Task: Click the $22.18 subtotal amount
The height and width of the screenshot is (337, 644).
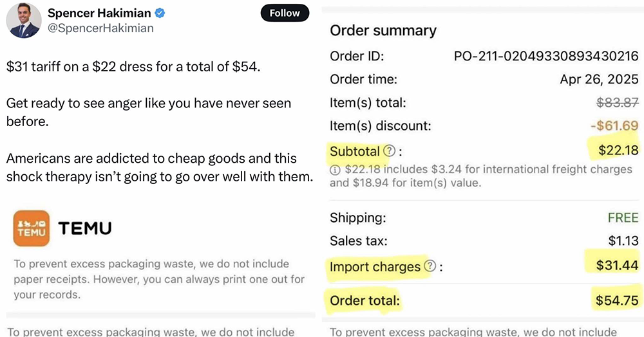Action: [618, 150]
